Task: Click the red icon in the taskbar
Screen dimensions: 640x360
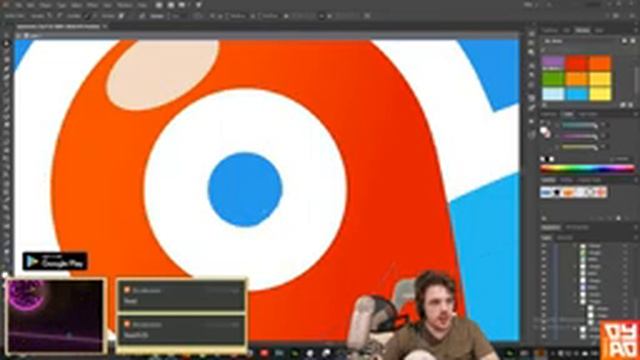Action: 264,353
